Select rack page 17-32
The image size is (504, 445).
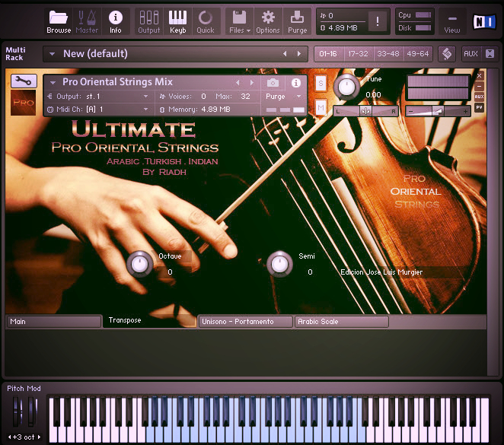[x=358, y=54]
